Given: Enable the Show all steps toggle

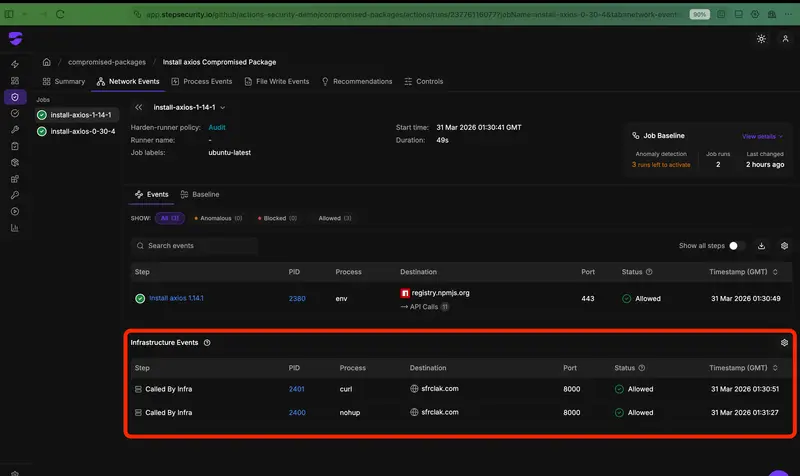Looking at the screenshot, I should [x=736, y=245].
